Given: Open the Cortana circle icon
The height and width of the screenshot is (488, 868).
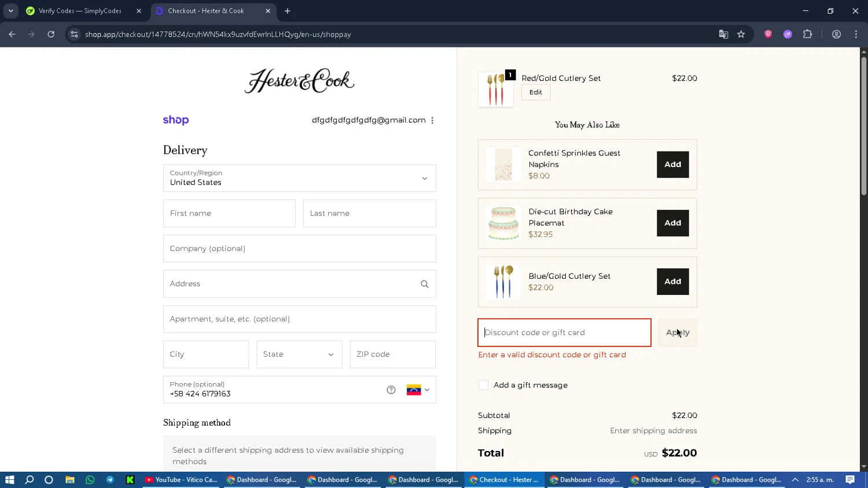Looking at the screenshot, I should click(x=49, y=480).
